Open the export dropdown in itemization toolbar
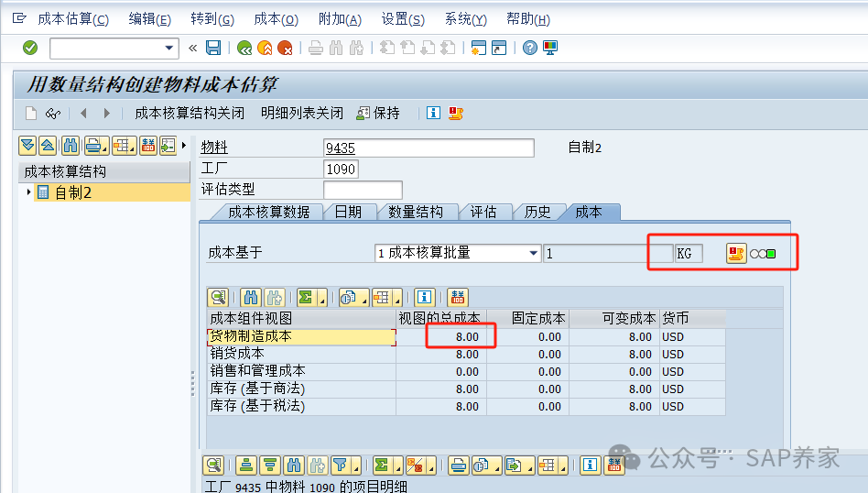The image size is (868, 493). pos(530,469)
